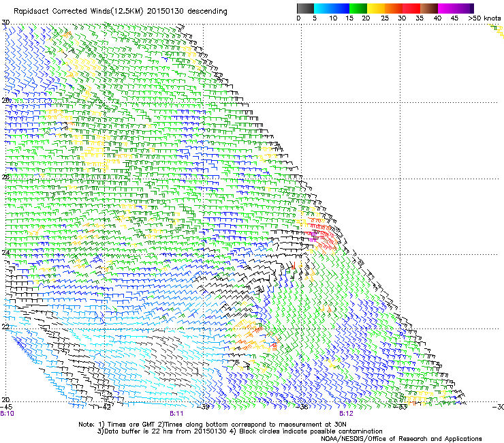
Task: Click the '10' value under the color legend
Action: [333, 18]
